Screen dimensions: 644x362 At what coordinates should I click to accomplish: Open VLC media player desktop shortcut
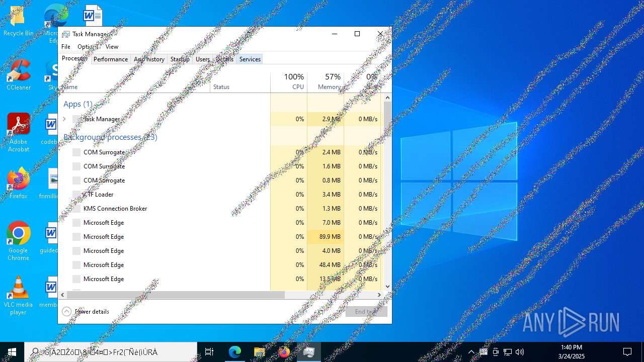(x=18, y=296)
